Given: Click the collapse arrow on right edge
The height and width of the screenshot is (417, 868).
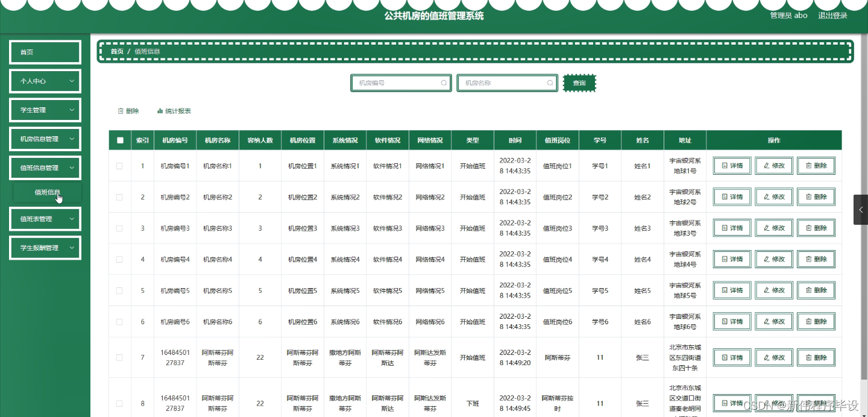Looking at the screenshot, I should [x=860, y=210].
